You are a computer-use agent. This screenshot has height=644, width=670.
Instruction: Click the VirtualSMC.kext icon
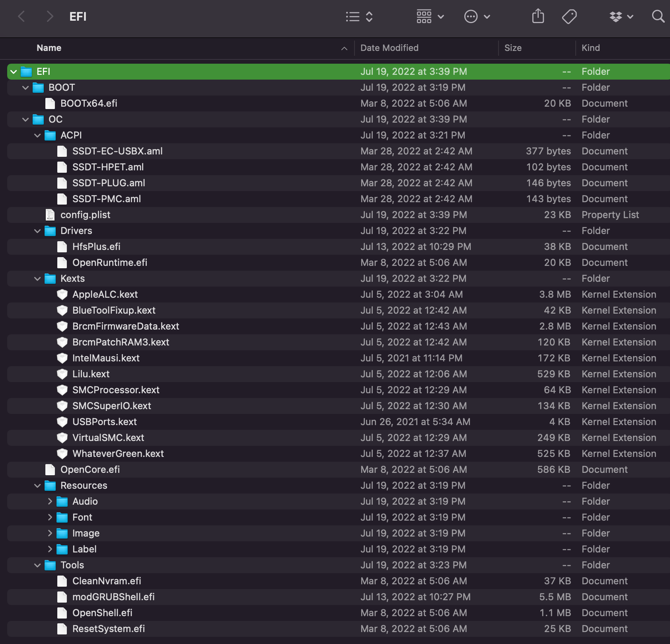[62, 438]
